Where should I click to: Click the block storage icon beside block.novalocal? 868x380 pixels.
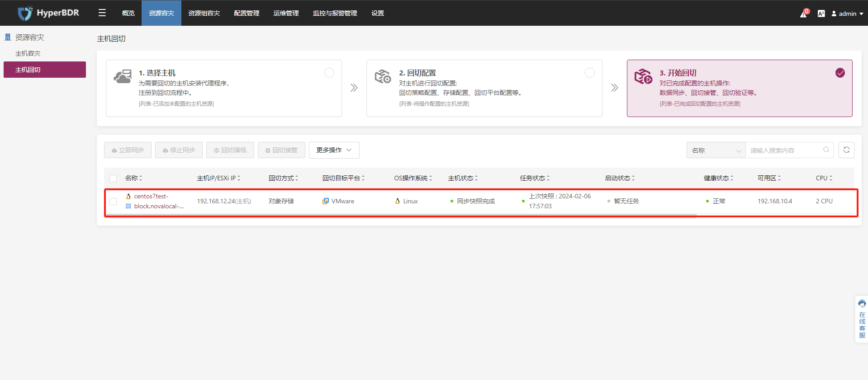click(128, 206)
